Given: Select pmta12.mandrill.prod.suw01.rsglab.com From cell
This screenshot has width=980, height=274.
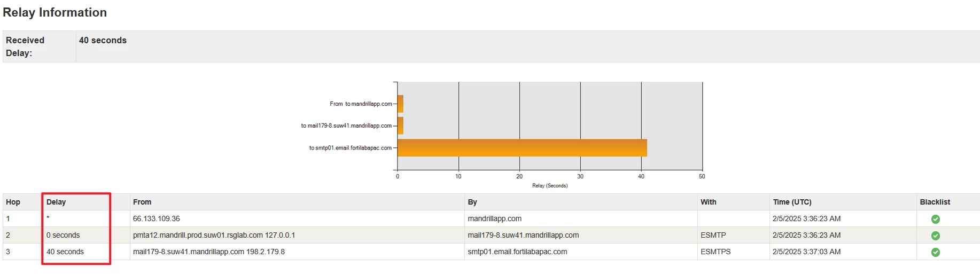Looking at the screenshot, I should pos(214,235).
